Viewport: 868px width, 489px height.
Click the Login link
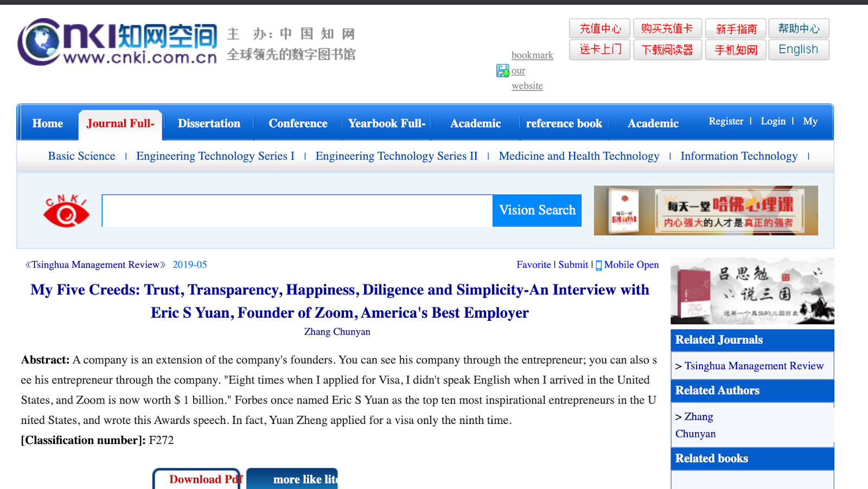click(773, 121)
